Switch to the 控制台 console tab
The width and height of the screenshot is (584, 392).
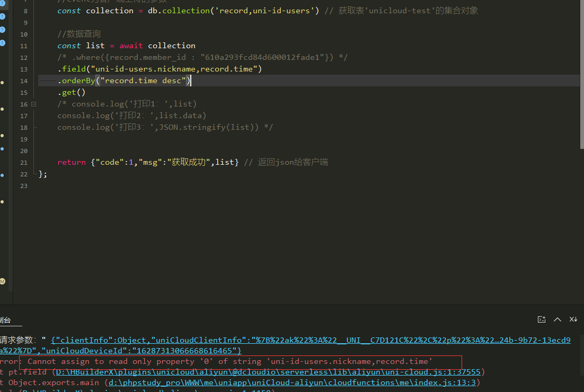[5, 320]
